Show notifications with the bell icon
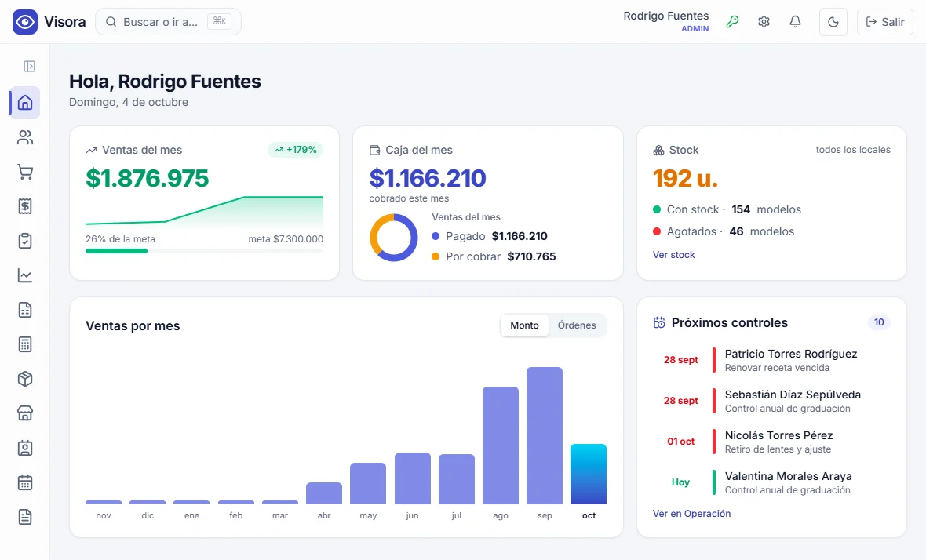The image size is (926, 560). point(796,22)
